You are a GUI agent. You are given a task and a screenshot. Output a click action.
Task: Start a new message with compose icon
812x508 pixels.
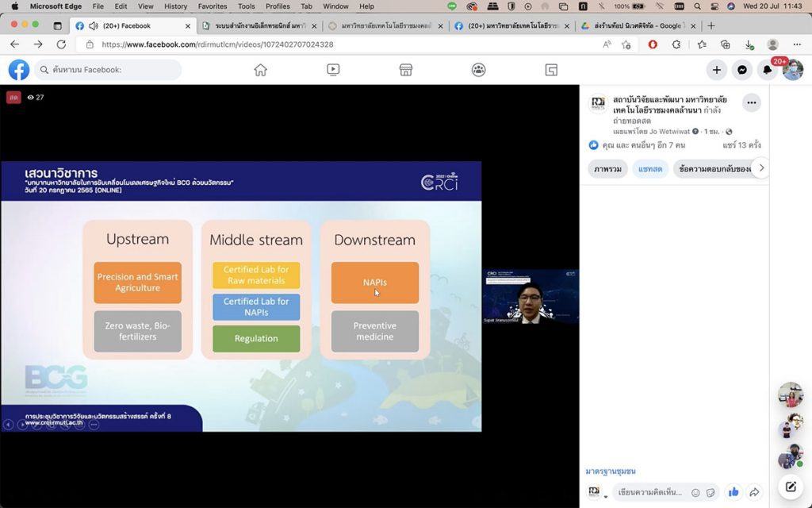point(791,487)
